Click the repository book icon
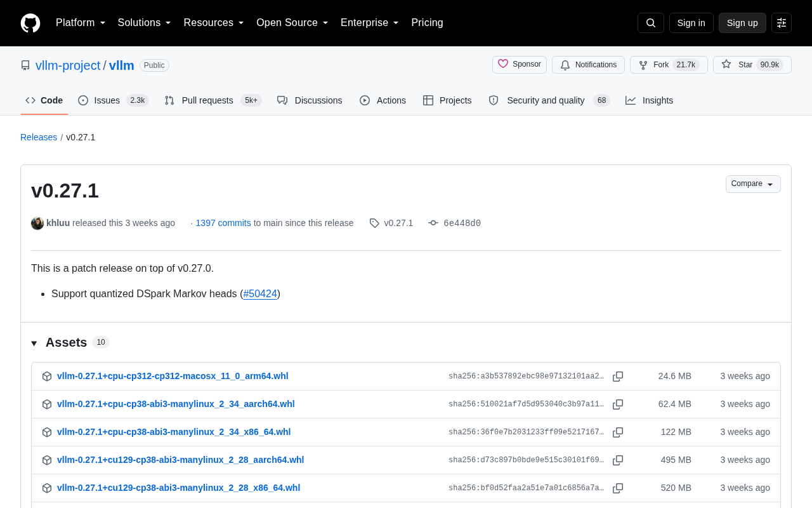Image resolution: width=812 pixels, height=508 pixels. [x=25, y=65]
